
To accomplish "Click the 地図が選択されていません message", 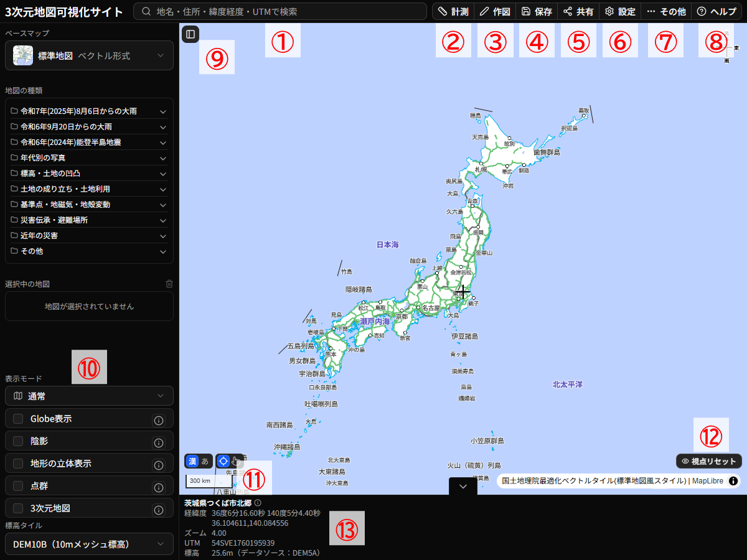I will 89,306.
